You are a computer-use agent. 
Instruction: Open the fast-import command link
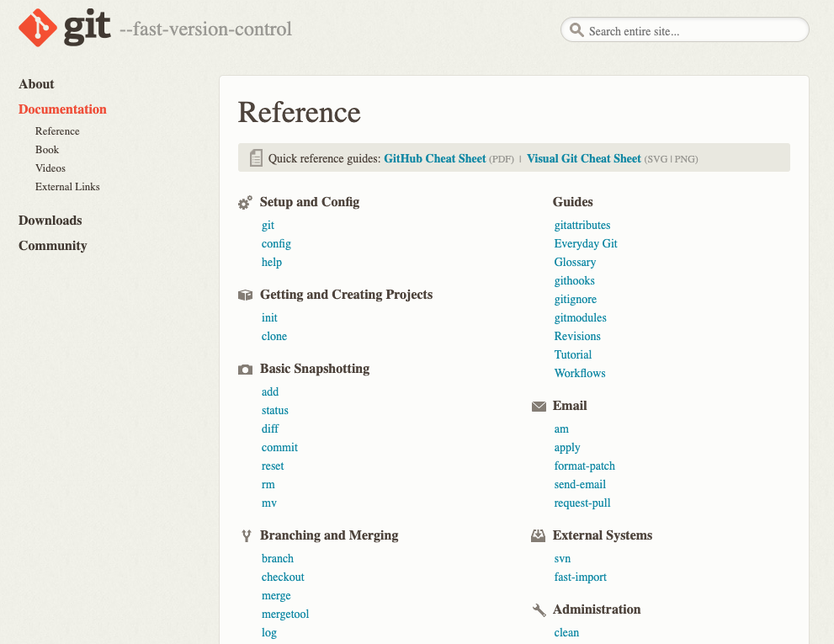click(581, 577)
